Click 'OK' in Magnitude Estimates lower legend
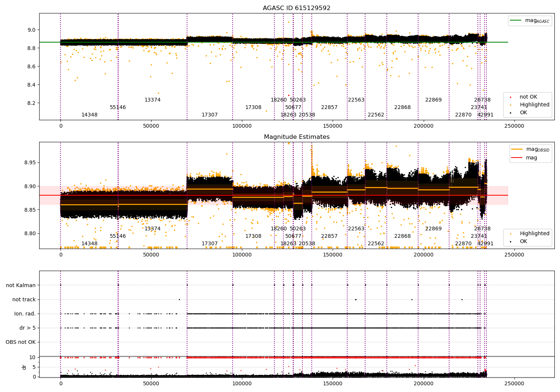Image resolution: width=560 pixels, height=392 pixels. (x=519, y=242)
